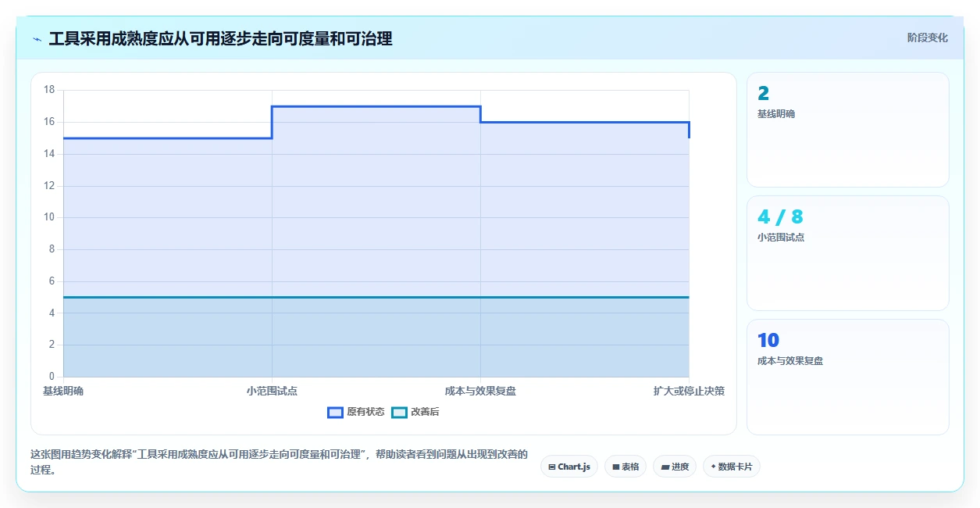Click the 阶段变化 label in the header

928,38
